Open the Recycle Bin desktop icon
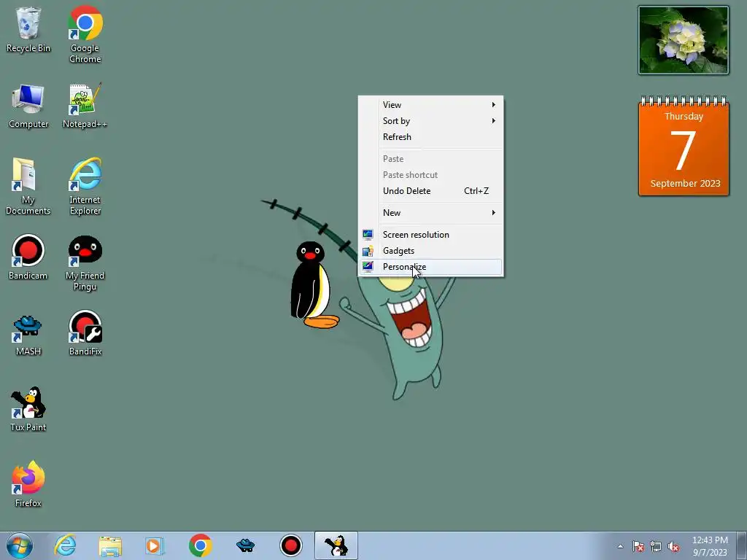 pos(28,29)
